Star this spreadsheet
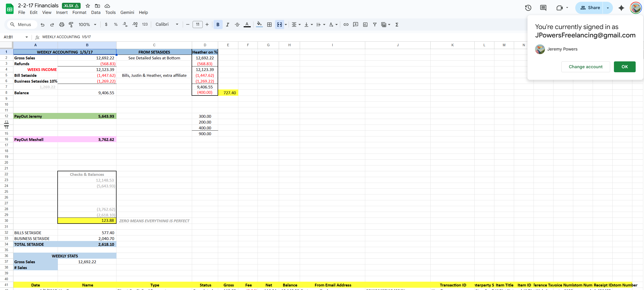644x290 pixels. pos(88,6)
